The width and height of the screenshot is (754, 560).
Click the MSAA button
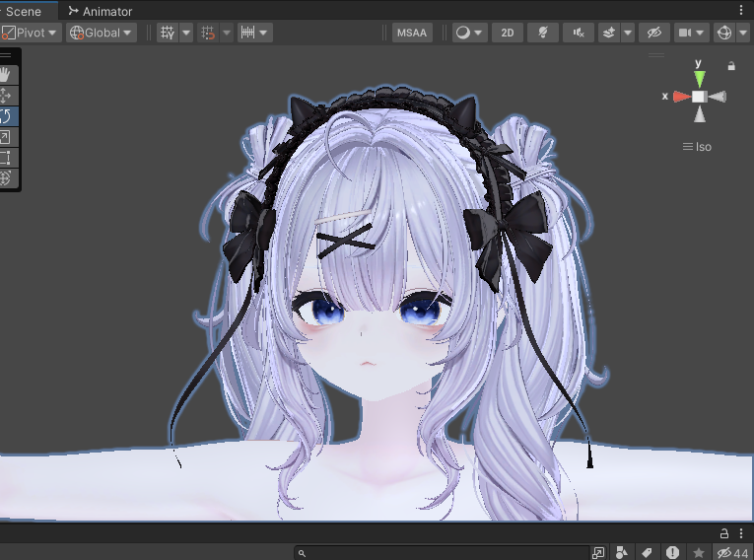tap(412, 33)
